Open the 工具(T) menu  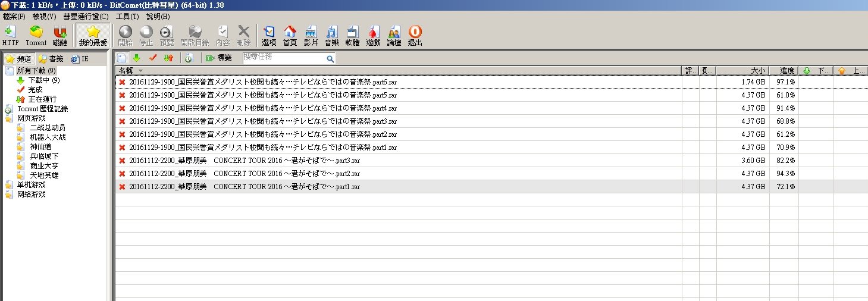(x=127, y=16)
